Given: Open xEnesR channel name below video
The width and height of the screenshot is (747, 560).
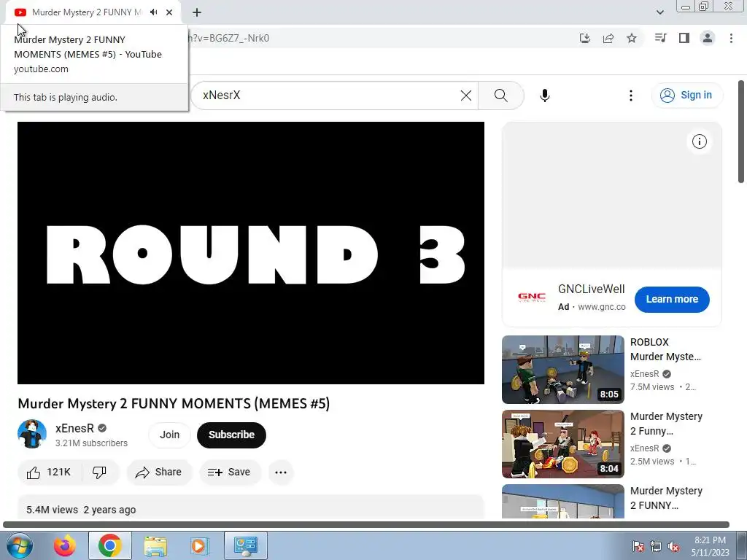Looking at the screenshot, I should (75, 428).
